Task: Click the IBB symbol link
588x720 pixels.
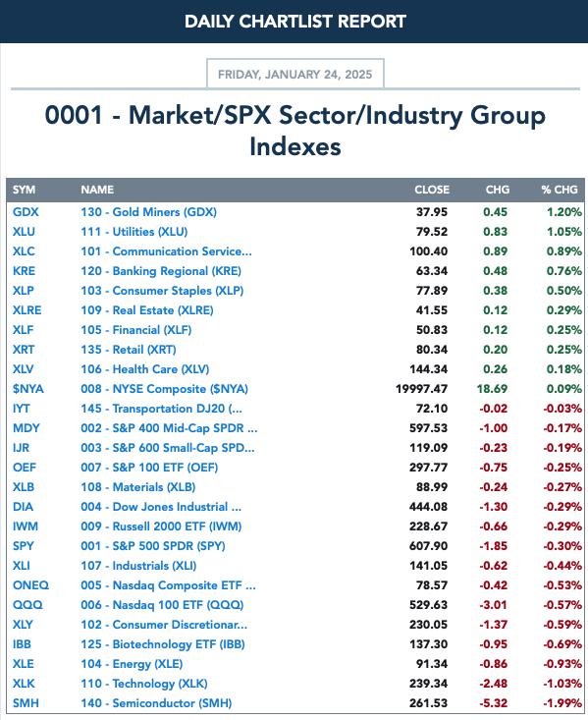Action: (22, 644)
